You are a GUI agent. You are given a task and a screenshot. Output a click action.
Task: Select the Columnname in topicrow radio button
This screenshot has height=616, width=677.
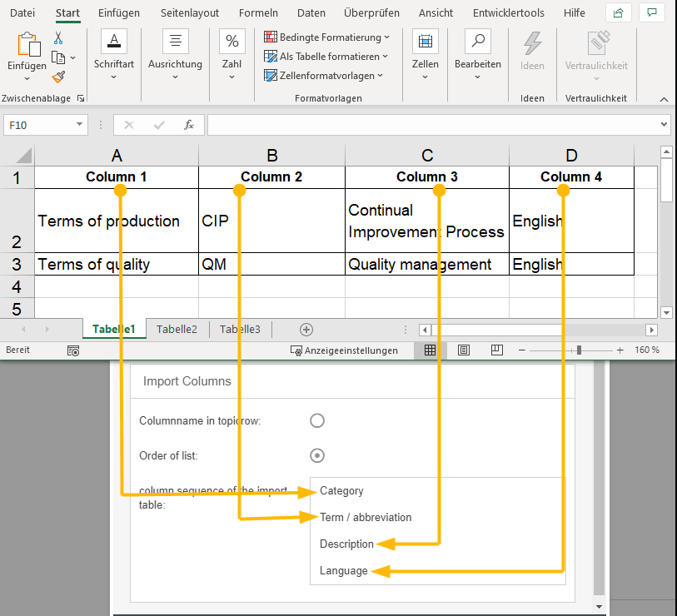coord(316,420)
